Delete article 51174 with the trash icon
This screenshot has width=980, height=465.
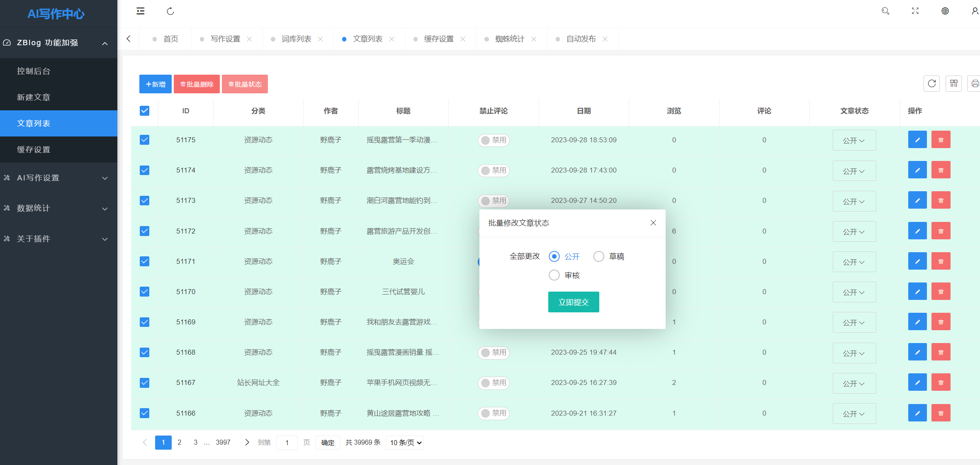pyautogui.click(x=941, y=170)
